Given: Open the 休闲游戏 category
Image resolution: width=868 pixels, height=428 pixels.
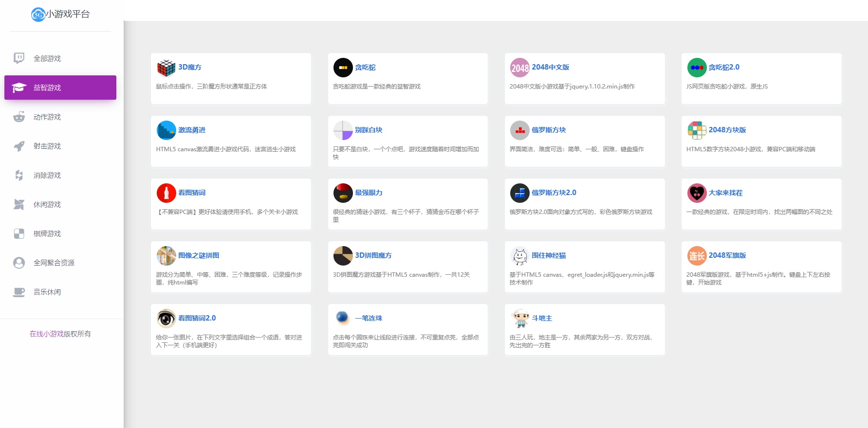Looking at the screenshot, I should [60, 204].
